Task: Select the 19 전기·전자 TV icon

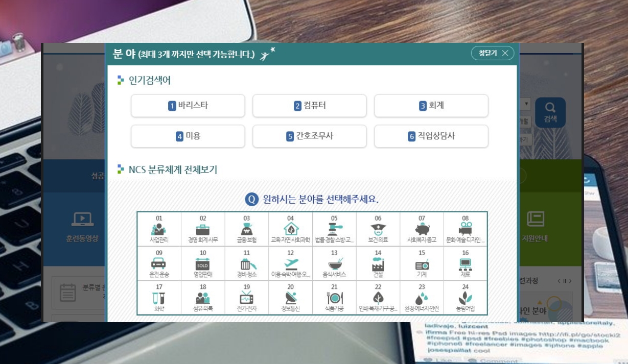Action: [x=247, y=298]
